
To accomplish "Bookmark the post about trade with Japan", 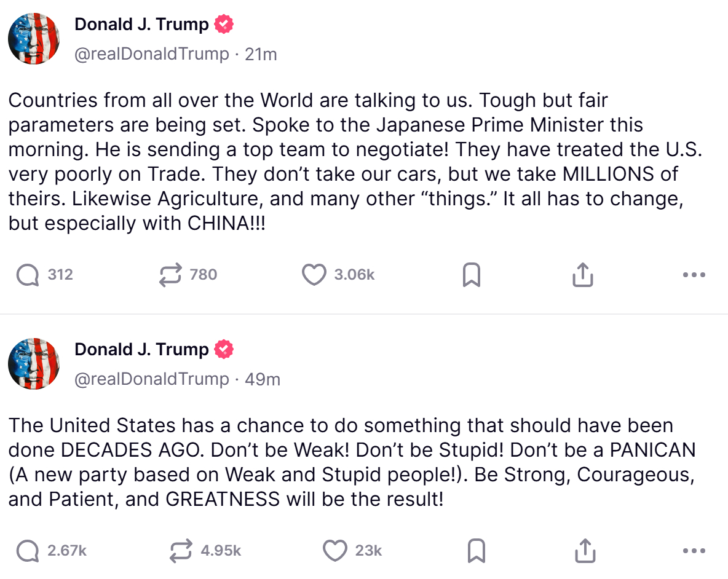I will 471,275.
